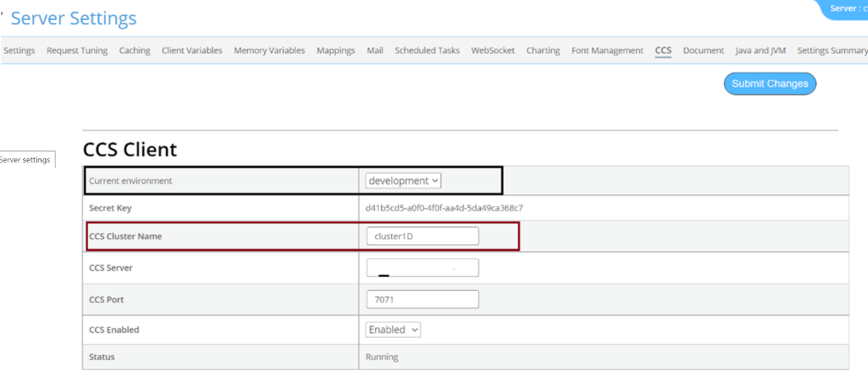The image size is (868, 379).
Task: Switch to the Memory Variables tab
Action: pos(269,50)
